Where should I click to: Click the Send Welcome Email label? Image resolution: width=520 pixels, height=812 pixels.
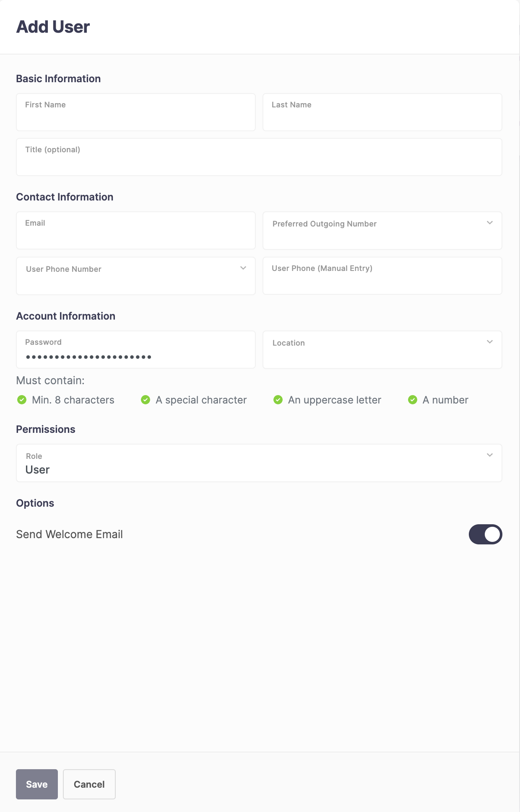click(70, 534)
